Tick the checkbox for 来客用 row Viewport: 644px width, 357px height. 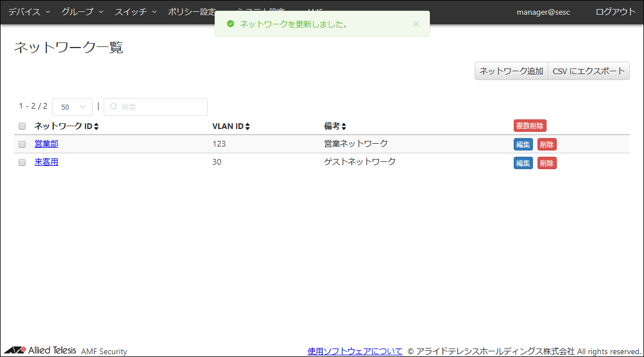pyautogui.click(x=22, y=162)
